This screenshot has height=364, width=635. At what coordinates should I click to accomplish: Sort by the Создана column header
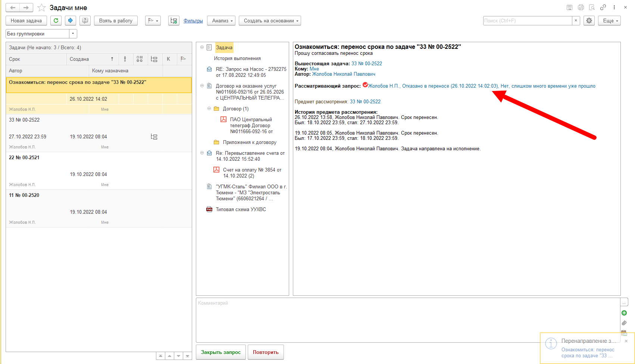pos(93,59)
